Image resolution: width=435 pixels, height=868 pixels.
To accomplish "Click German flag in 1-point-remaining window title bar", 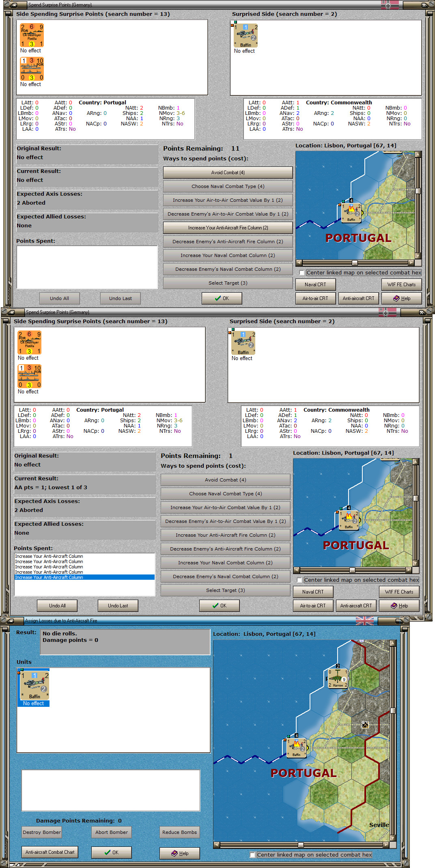I will click(388, 312).
